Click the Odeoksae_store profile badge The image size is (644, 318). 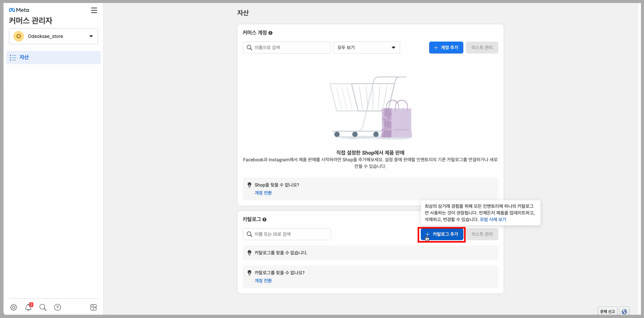click(x=18, y=36)
